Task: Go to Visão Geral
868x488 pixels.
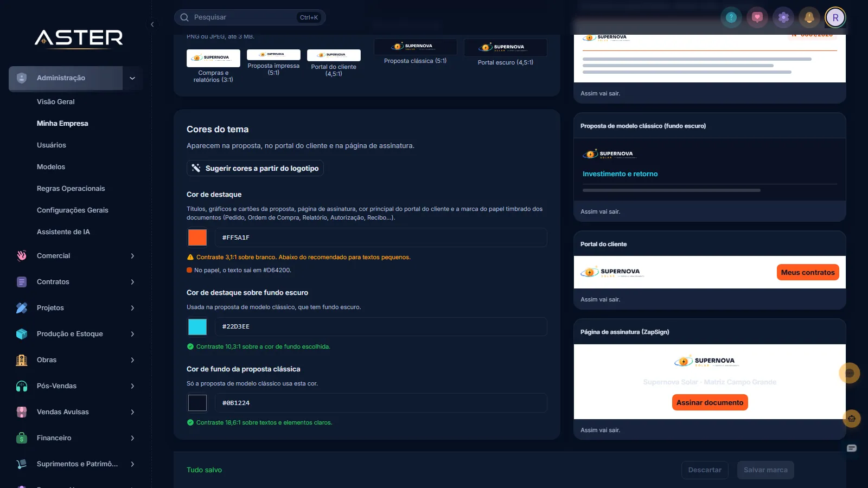Action: click(x=56, y=102)
